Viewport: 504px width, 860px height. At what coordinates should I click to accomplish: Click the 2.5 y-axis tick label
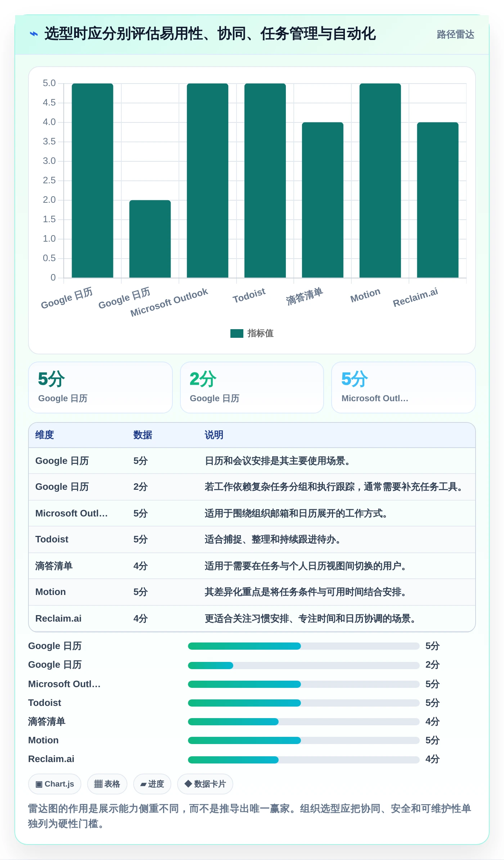49,180
